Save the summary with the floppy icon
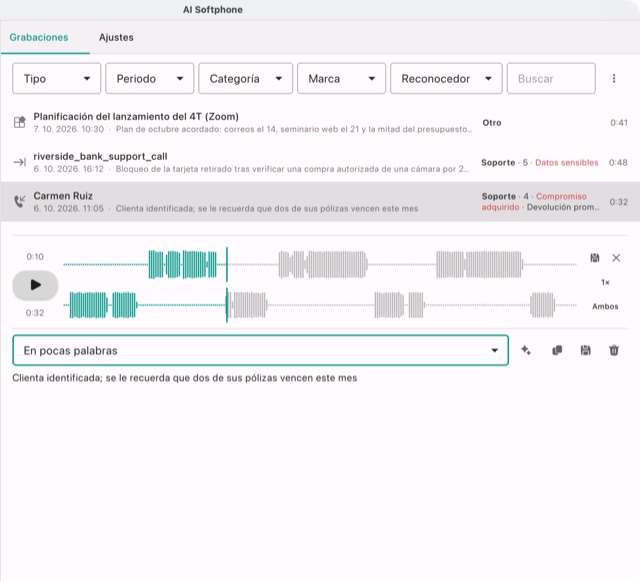This screenshot has width=640, height=581. (x=585, y=350)
